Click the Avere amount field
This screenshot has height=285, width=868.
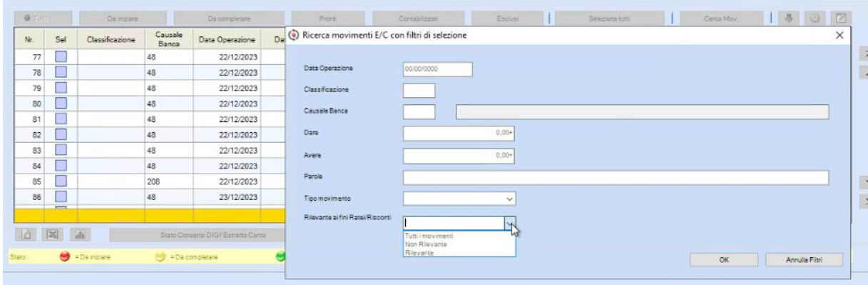click(459, 155)
